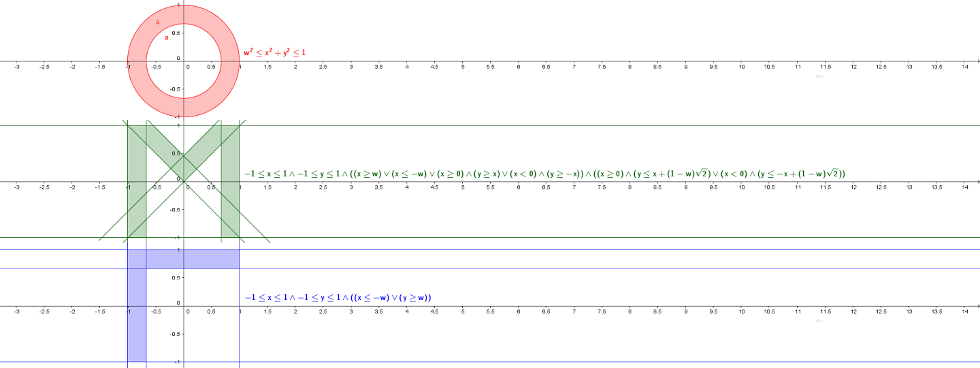Click where the green diagonal bands cross
The width and height of the screenshot is (980, 368).
point(184,158)
